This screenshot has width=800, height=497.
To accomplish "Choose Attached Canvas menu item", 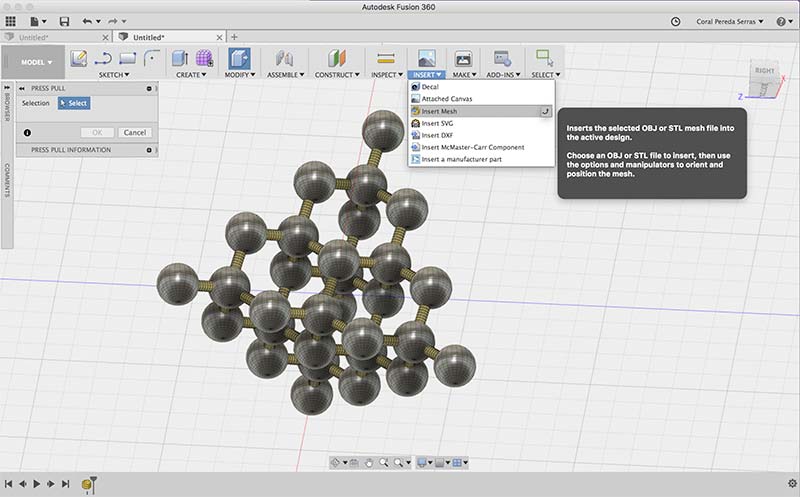I will coord(481,98).
